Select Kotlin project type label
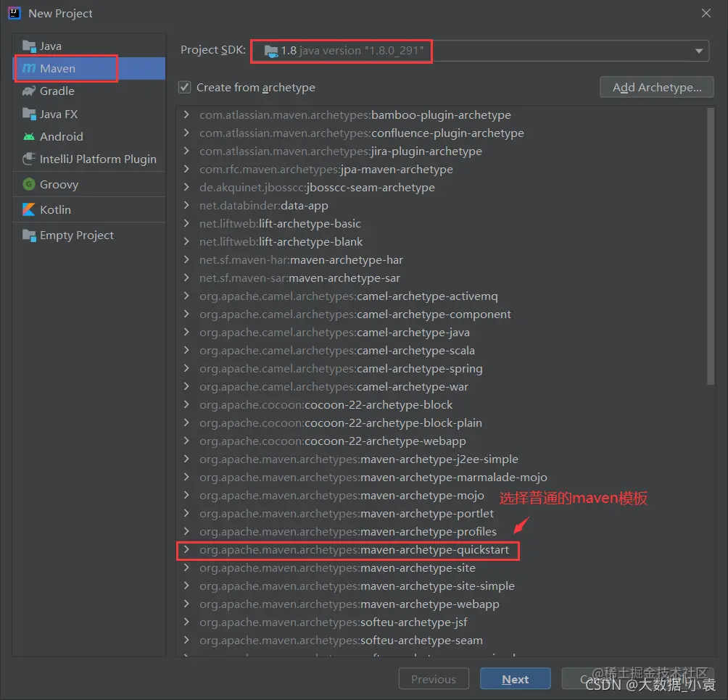The image size is (728, 700). 55,209
